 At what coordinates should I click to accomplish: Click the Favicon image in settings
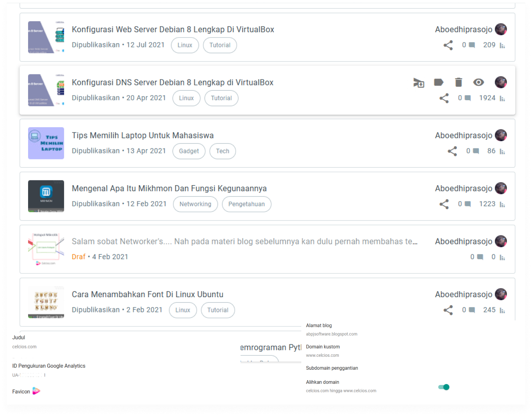point(36,391)
